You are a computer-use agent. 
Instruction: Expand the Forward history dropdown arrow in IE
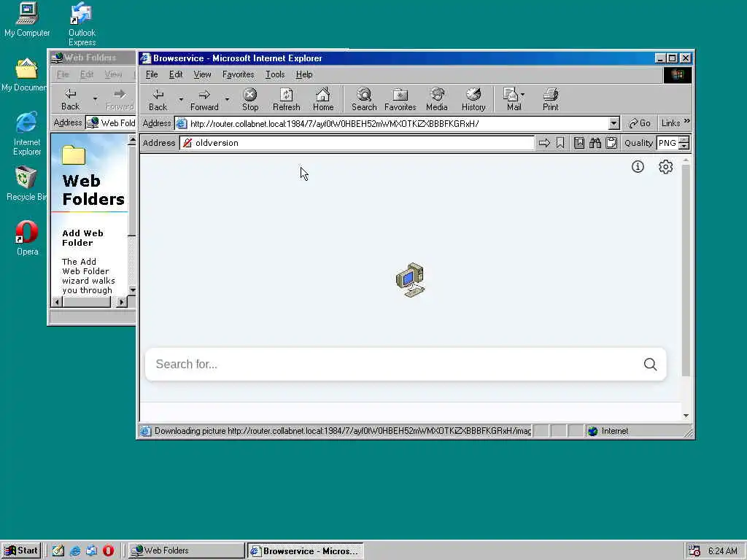(x=228, y=99)
